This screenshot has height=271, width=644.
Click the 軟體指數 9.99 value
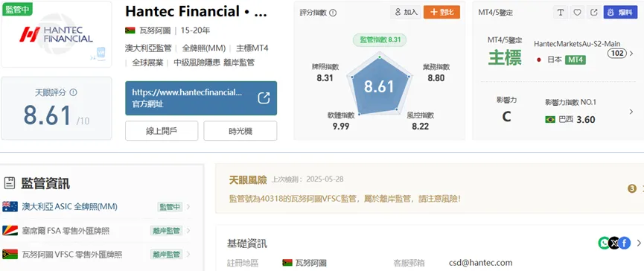341,126
